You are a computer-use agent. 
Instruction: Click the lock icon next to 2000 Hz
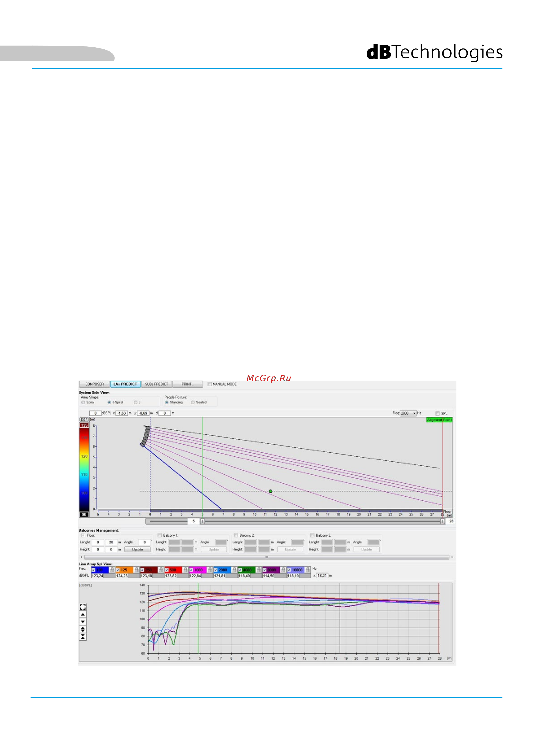point(234,570)
